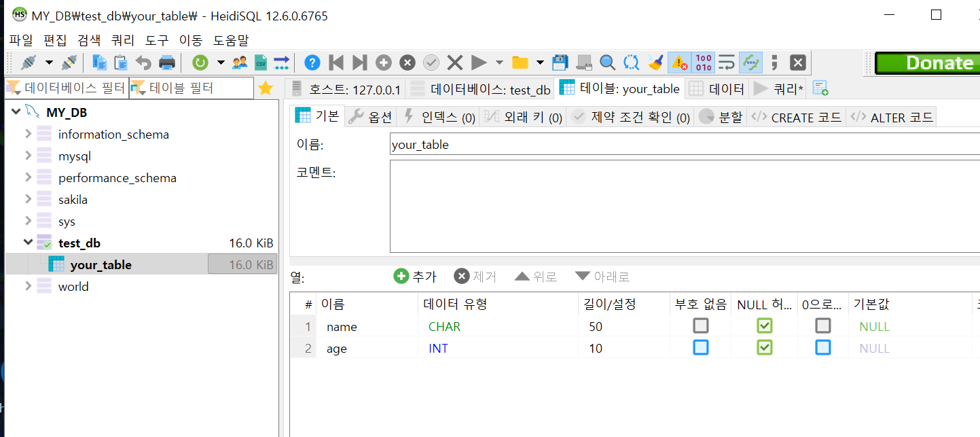Open the 도구 menu
This screenshot has height=437, width=980.
[x=157, y=40]
